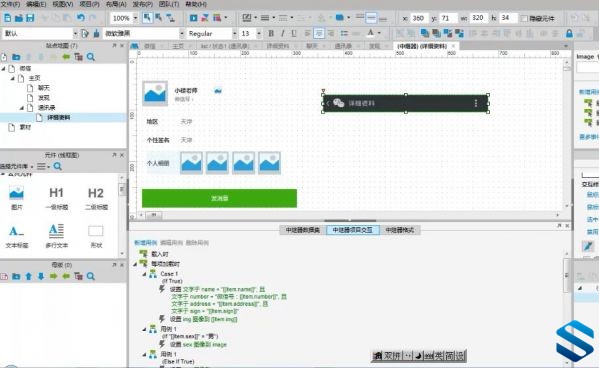The width and height of the screenshot is (599, 368).
Task: Select the multi-line text widget
Action: click(x=57, y=235)
